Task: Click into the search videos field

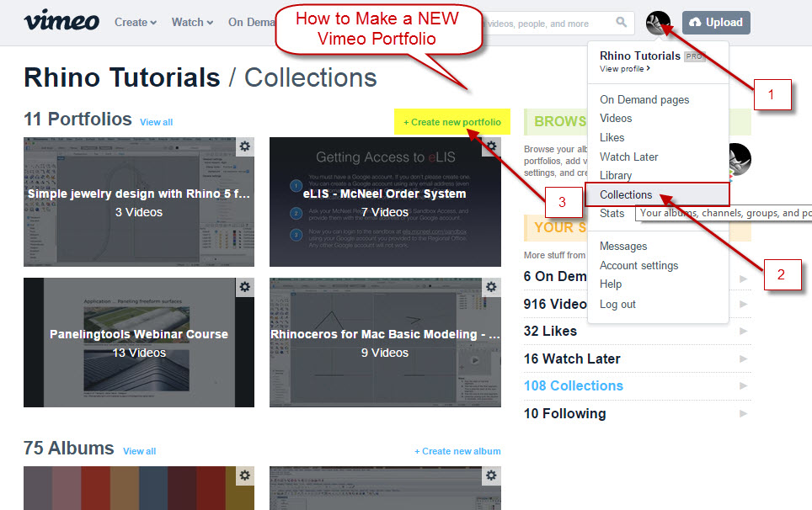Action: (x=549, y=24)
